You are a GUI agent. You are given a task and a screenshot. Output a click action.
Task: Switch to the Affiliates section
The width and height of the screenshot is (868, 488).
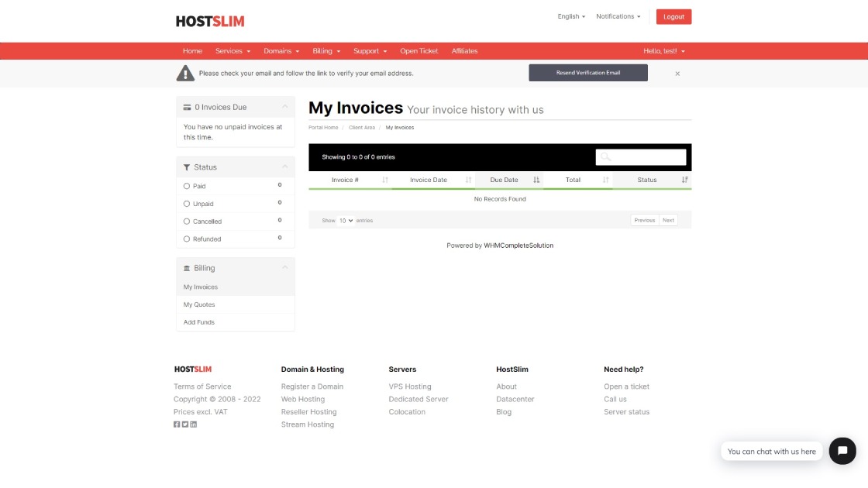(465, 50)
